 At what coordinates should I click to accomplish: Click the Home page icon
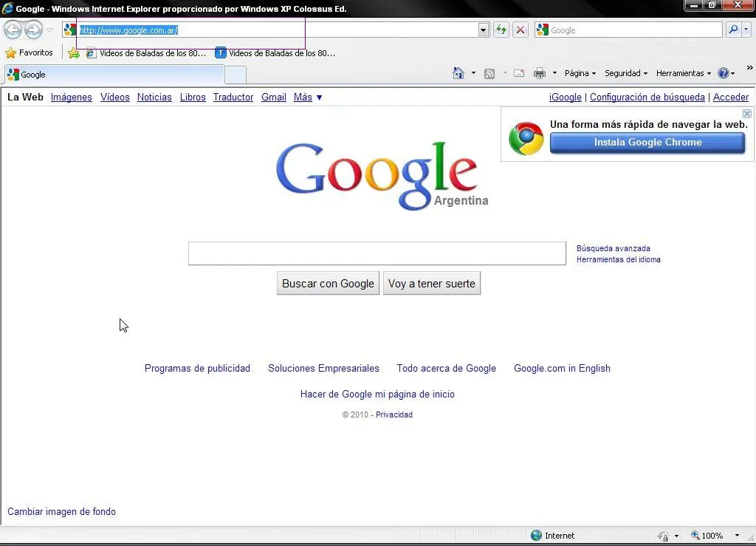click(458, 73)
